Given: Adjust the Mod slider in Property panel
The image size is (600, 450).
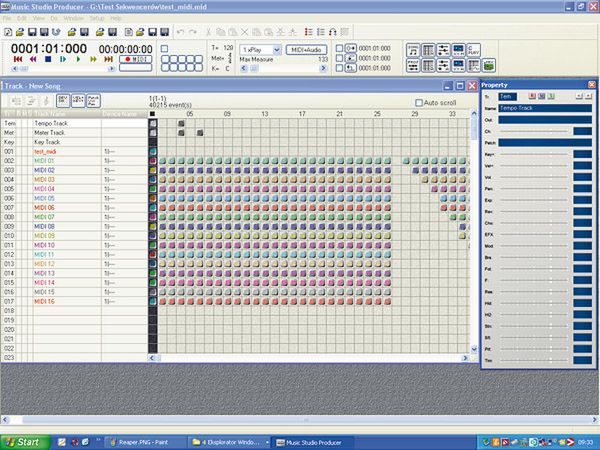Looking at the screenshot, I should click(x=534, y=246).
